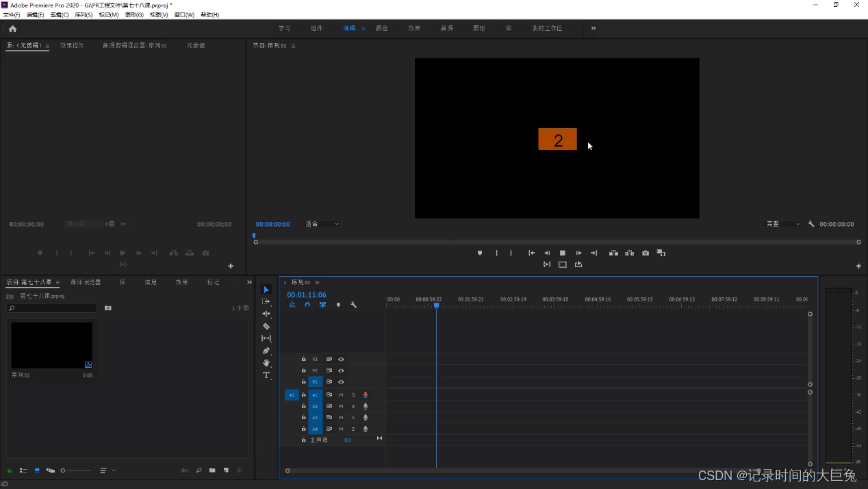The width and height of the screenshot is (868, 489).
Task: Select the Hand tool
Action: coord(266,363)
